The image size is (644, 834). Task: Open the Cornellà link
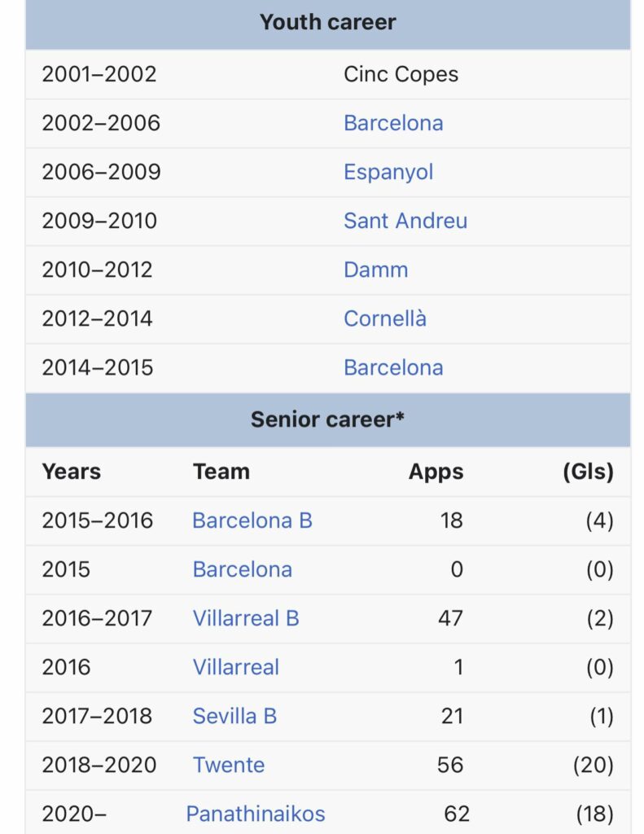coord(384,318)
